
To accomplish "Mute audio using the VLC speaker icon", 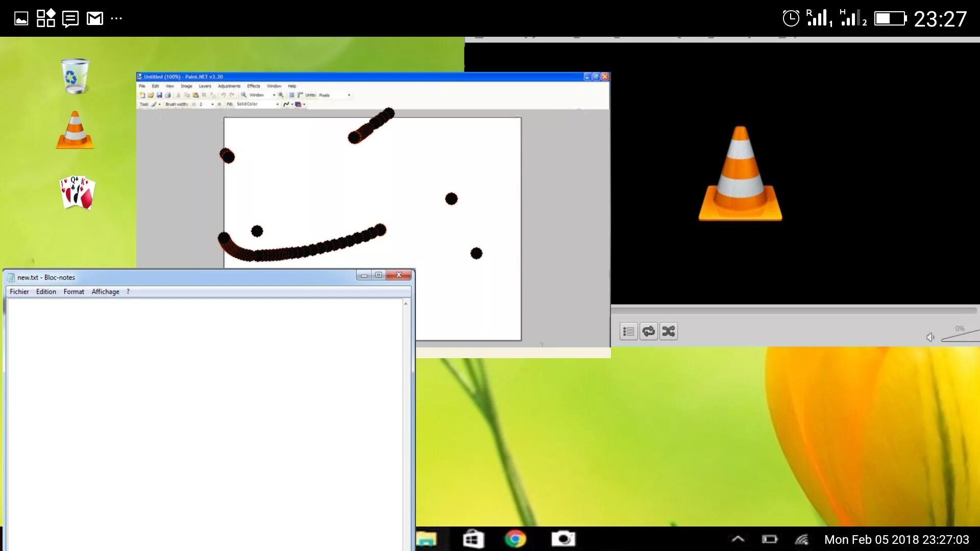I will pyautogui.click(x=930, y=337).
